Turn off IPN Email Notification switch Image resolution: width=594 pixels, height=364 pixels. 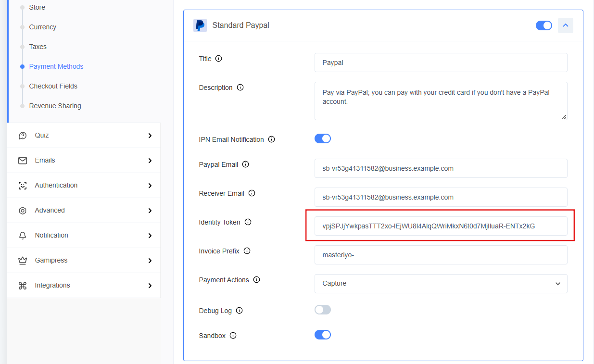click(x=323, y=138)
